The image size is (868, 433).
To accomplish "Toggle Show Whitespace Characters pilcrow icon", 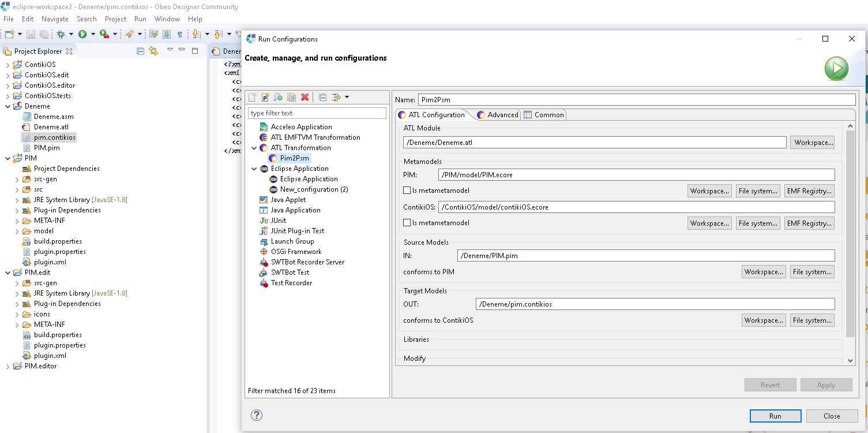I will click(x=179, y=34).
